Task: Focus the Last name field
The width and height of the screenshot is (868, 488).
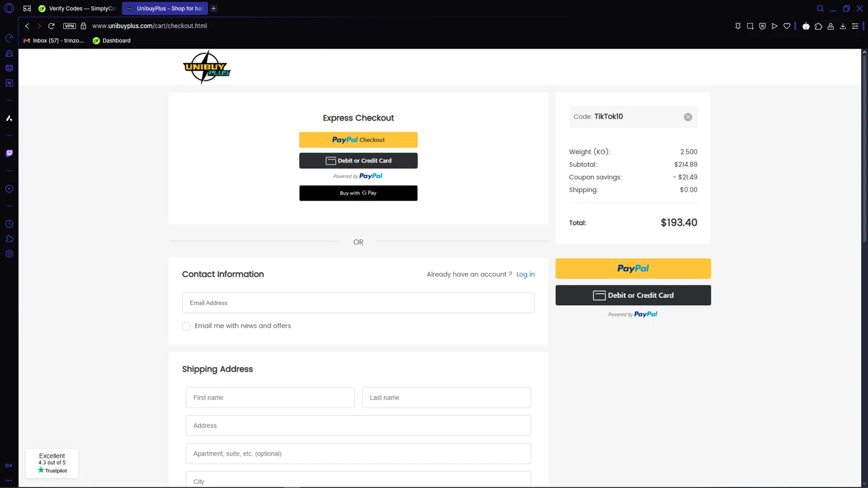Action: [x=447, y=398]
